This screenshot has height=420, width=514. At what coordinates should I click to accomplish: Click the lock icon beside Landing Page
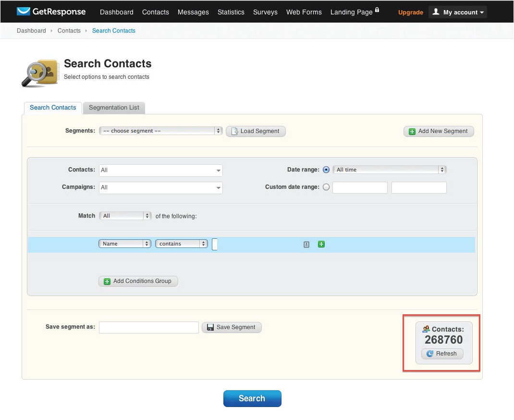click(377, 10)
